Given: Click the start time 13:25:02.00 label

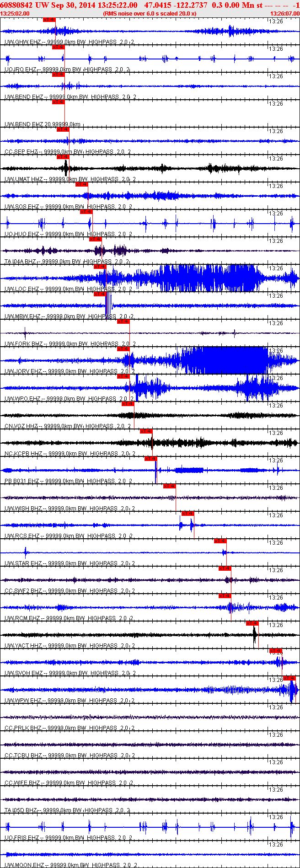Looking at the screenshot, I should [x=15, y=14].
